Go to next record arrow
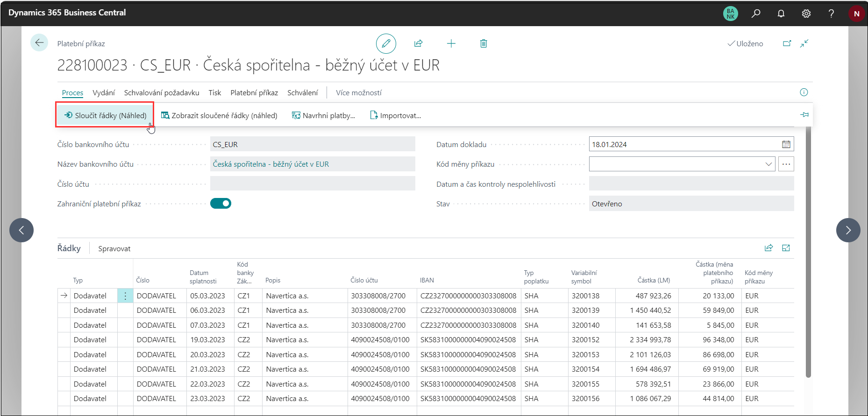The width and height of the screenshot is (868, 416). (848, 230)
